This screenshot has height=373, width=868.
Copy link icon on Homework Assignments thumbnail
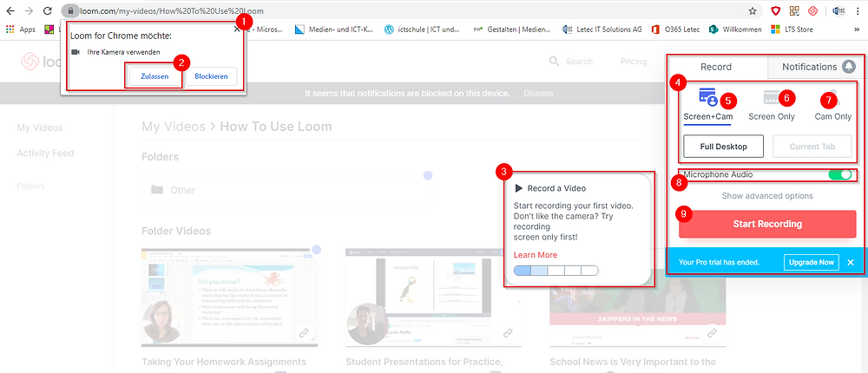tap(303, 333)
